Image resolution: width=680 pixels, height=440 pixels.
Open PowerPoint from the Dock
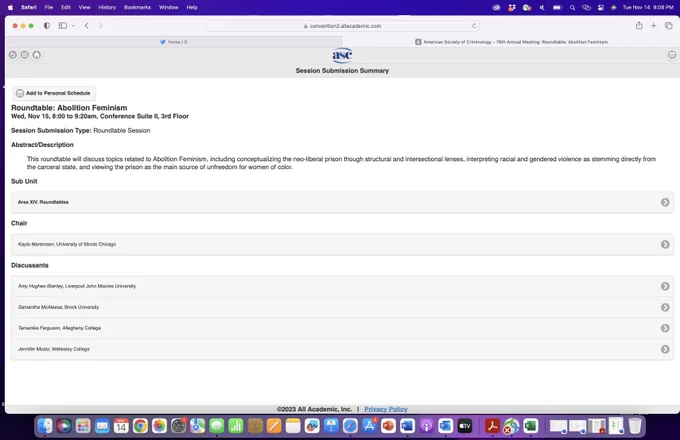coord(388,426)
